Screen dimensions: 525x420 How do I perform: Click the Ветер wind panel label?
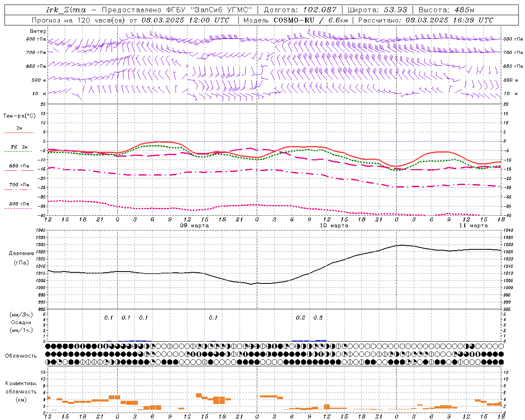pyautogui.click(x=38, y=31)
